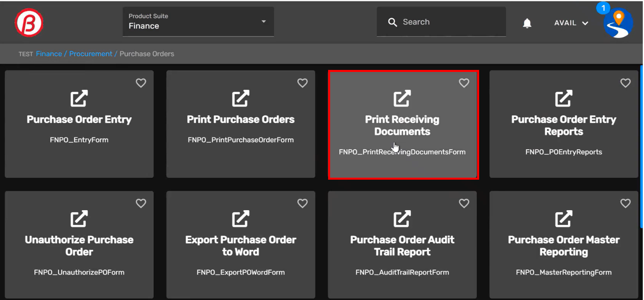
Task: Click the blue vertical scrollbar
Action: (x=642, y=146)
